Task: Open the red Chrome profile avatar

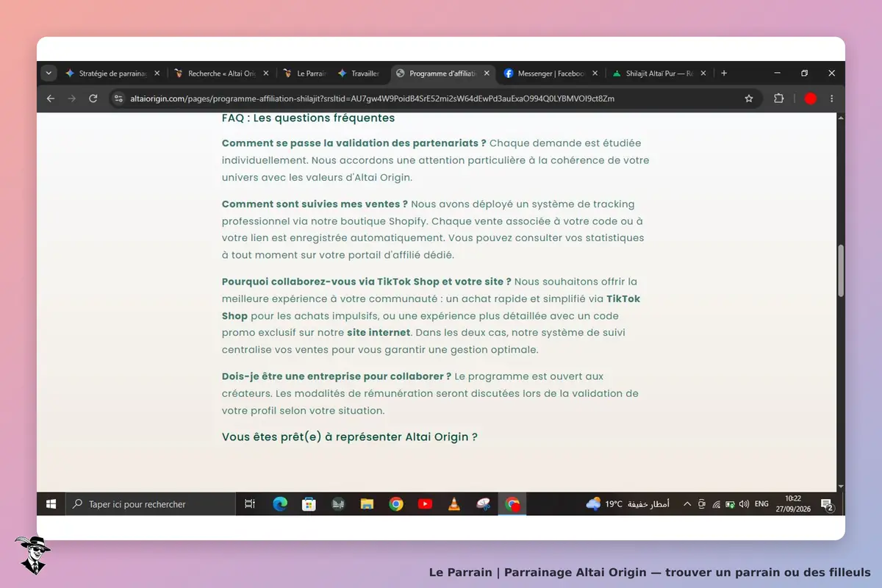Action: pyautogui.click(x=810, y=98)
